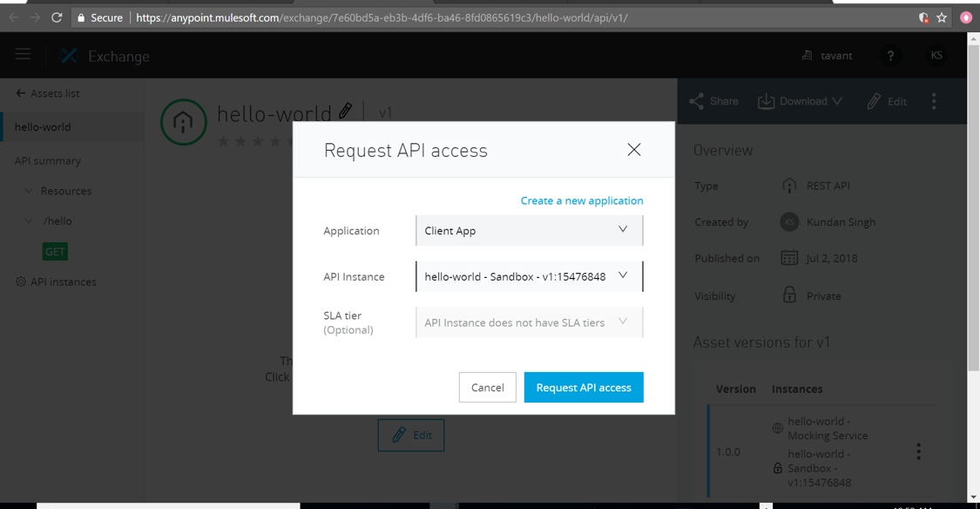This screenshot has width=980, height=509.
Task: Click the Kundan Singh creator name
Action: [x=841, y=222]
